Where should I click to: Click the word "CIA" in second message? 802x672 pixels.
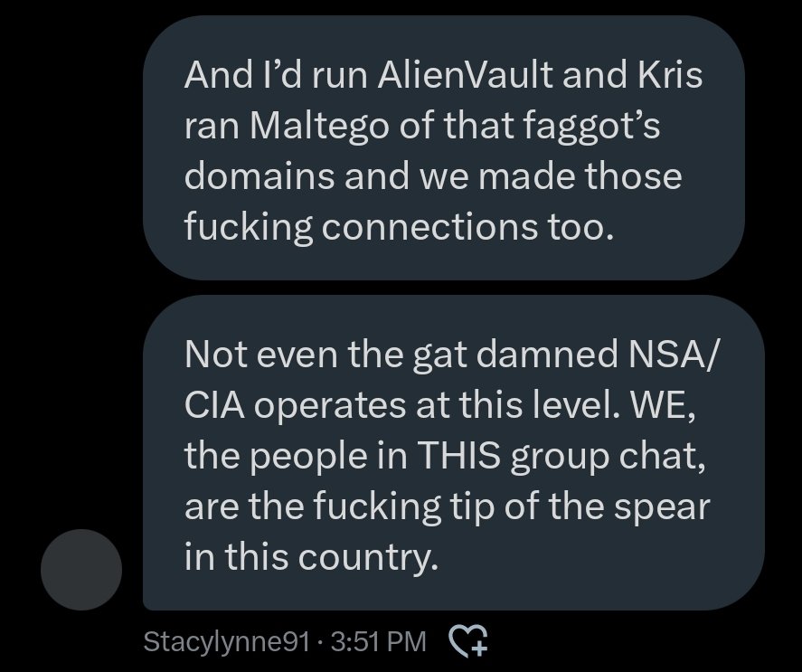[x=213, y=404]
